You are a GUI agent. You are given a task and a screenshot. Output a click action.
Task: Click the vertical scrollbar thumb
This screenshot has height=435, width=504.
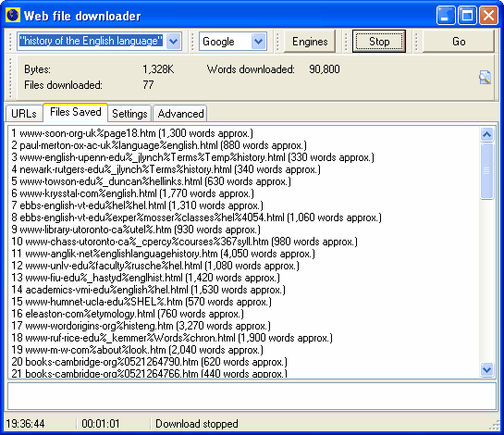[486, 171]
